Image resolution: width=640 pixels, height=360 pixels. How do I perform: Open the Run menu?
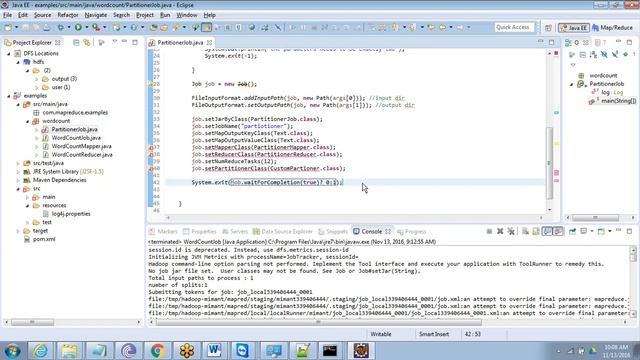[165, 15]
